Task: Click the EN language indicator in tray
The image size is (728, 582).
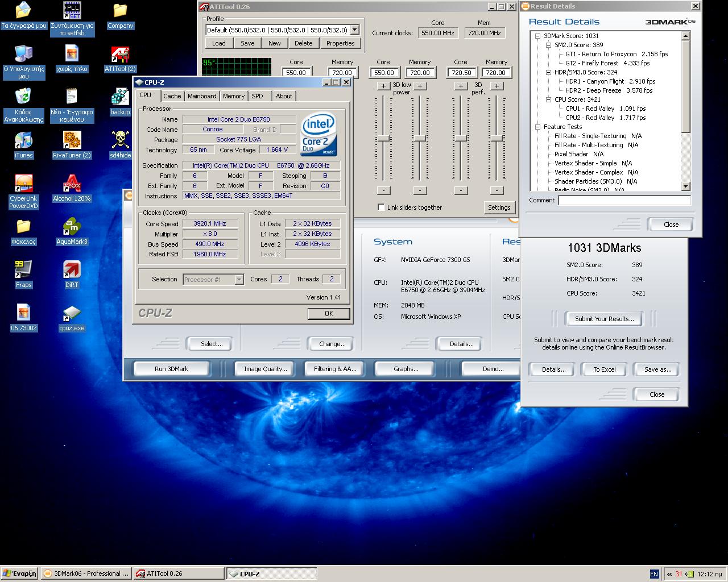Action: click(654, 574)
